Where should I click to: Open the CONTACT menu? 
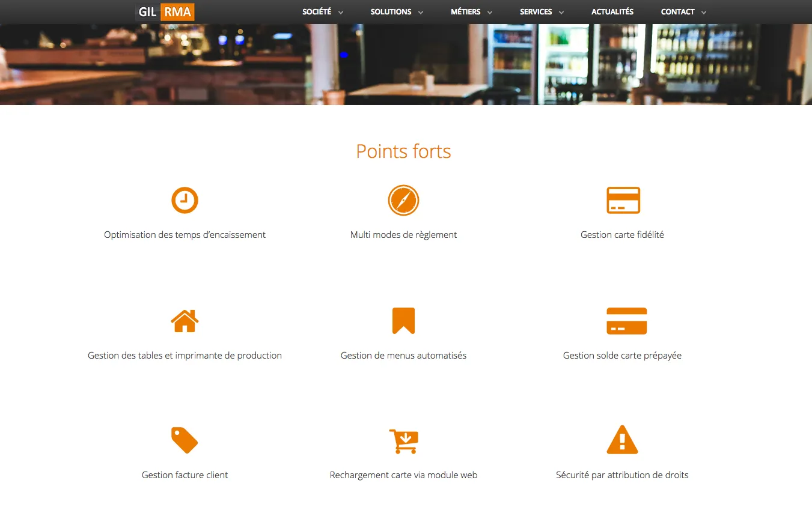click(677, 12)
